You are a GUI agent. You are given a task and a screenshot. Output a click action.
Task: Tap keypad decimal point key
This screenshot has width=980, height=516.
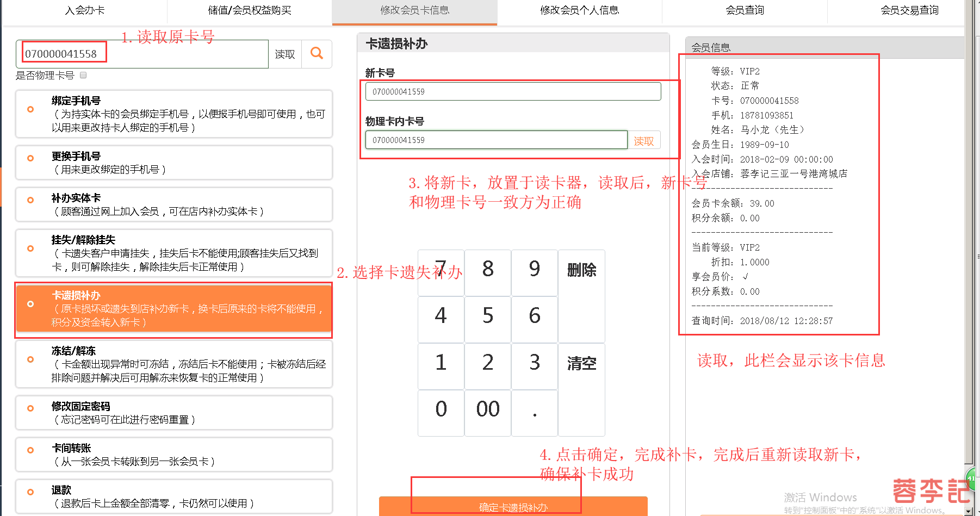(x=535, y=413)
